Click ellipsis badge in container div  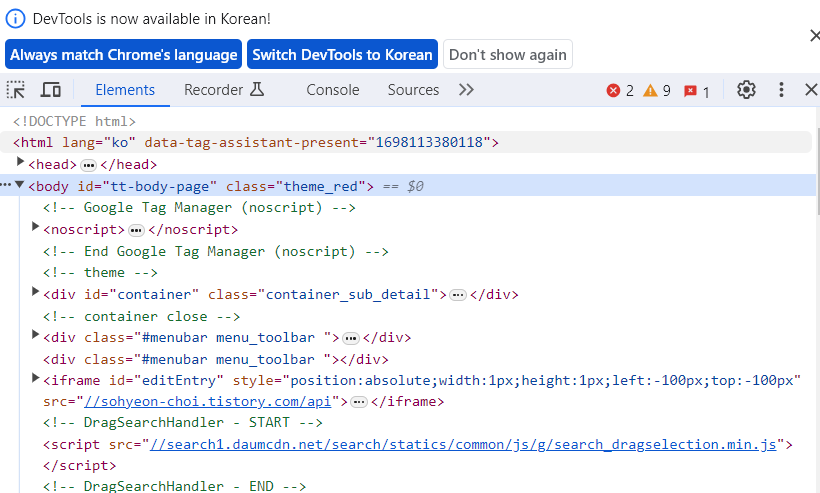[458, 295]
